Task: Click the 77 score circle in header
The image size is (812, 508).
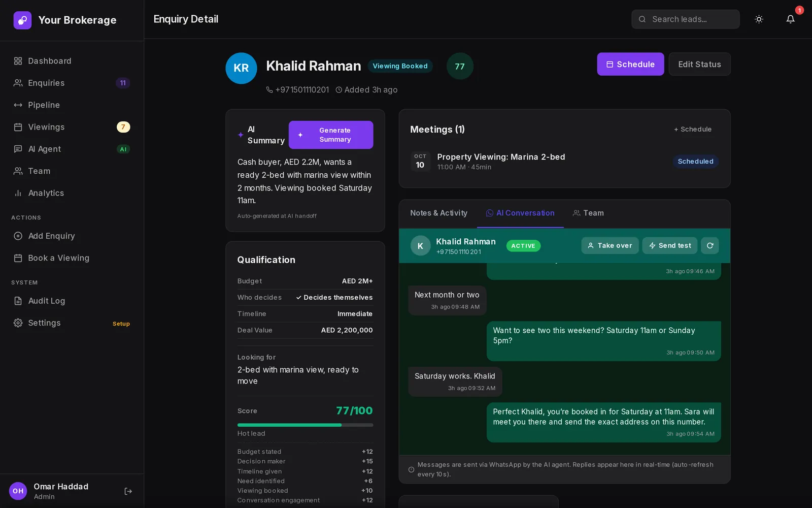Action: coord(460,66)
